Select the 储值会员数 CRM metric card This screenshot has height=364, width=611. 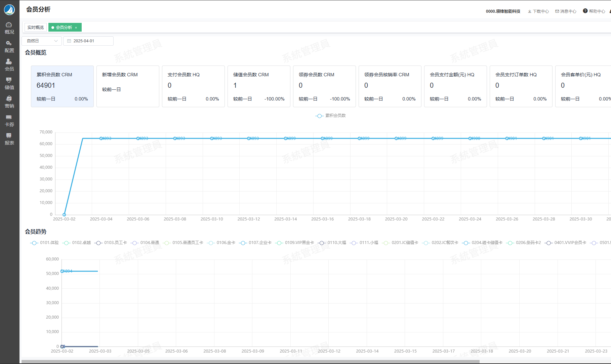pos(259,86)
